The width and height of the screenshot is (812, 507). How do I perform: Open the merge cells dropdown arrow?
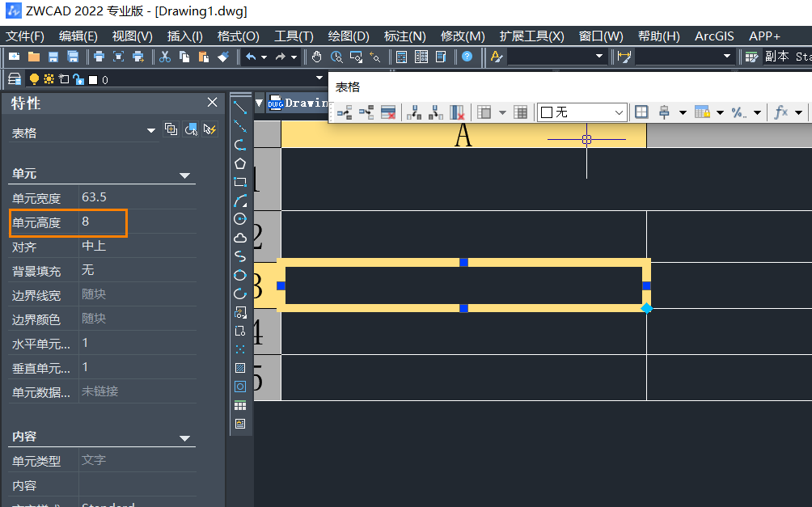502,112
